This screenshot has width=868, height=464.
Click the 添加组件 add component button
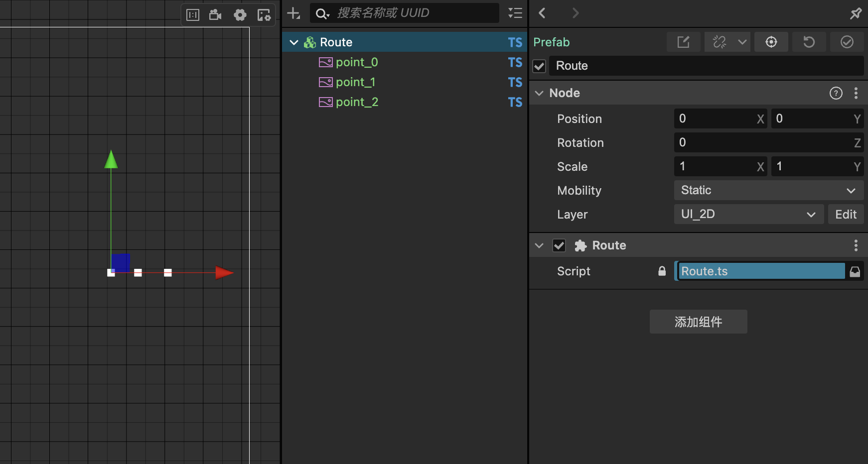click(698, 322)
